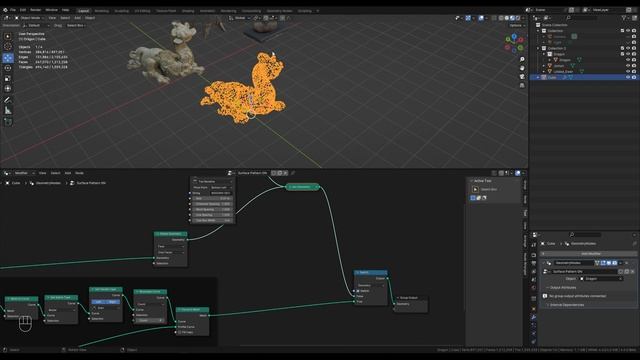Clear the Dragon object field with its X
Image resolution: width=640 pixels, height=360 pixels.
click(x=620, y=279)
